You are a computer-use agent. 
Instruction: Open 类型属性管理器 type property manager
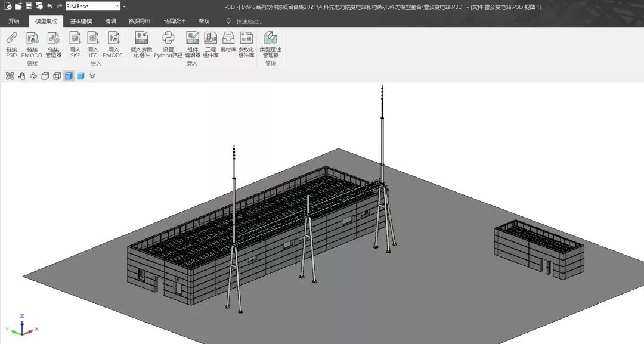pyautogui.click(x=270, y=44)
